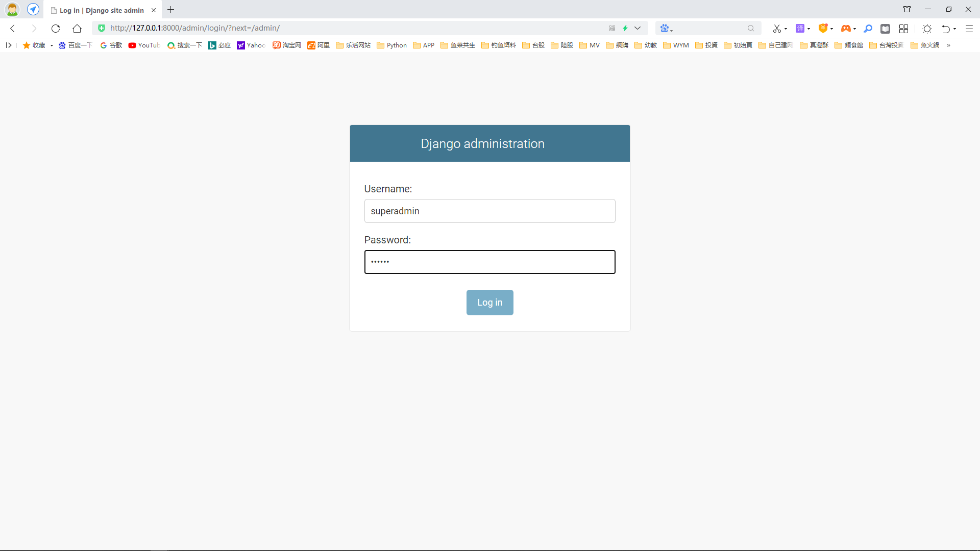Open the 投資 bookmark folder
The image size is (980, 551).
pos(706,45)
